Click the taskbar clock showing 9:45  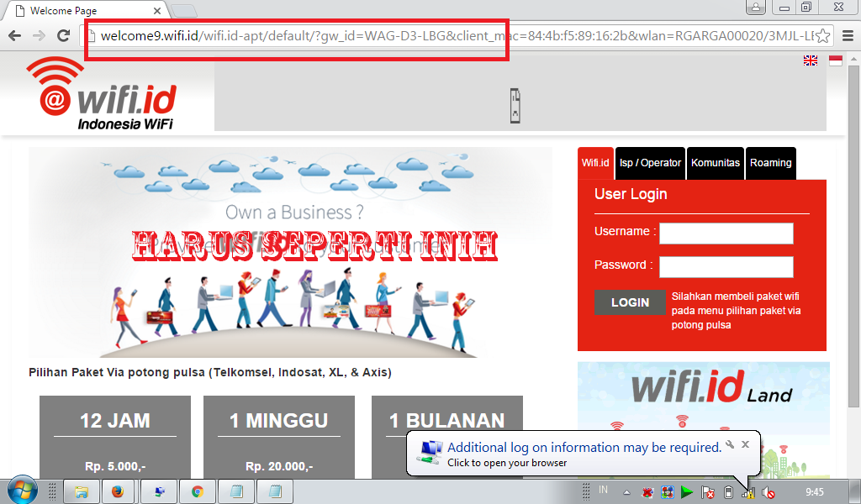814,492
